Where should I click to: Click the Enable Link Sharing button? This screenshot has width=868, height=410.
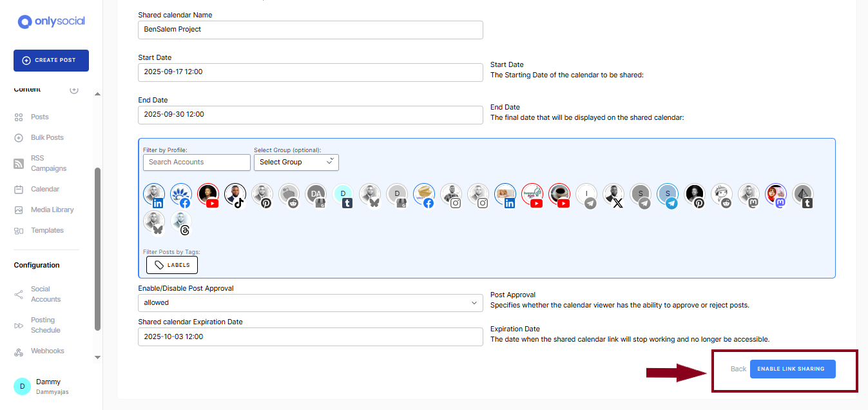click(792, 369)
